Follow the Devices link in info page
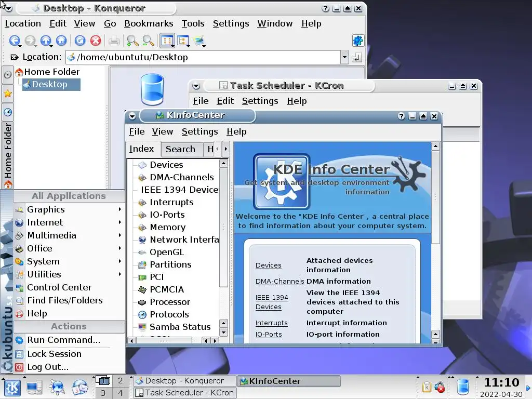This screenshot has width=532, height=399. point(269,265)
